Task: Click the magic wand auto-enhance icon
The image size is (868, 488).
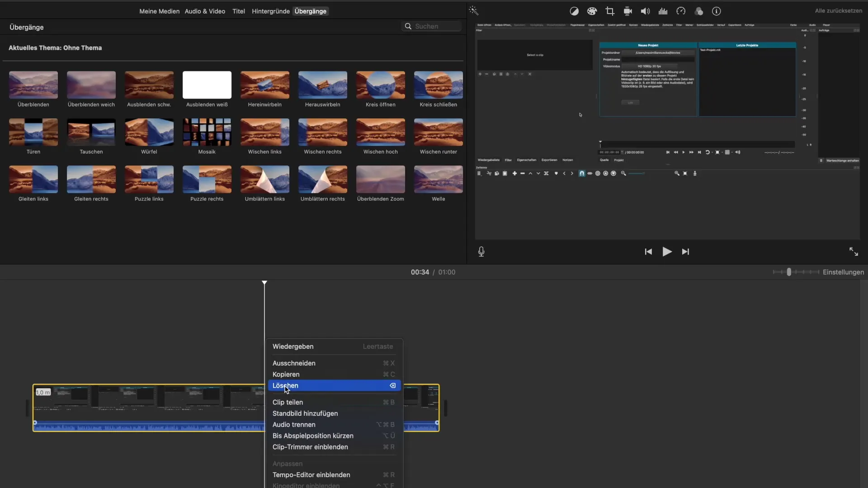Action: (473, 11)
